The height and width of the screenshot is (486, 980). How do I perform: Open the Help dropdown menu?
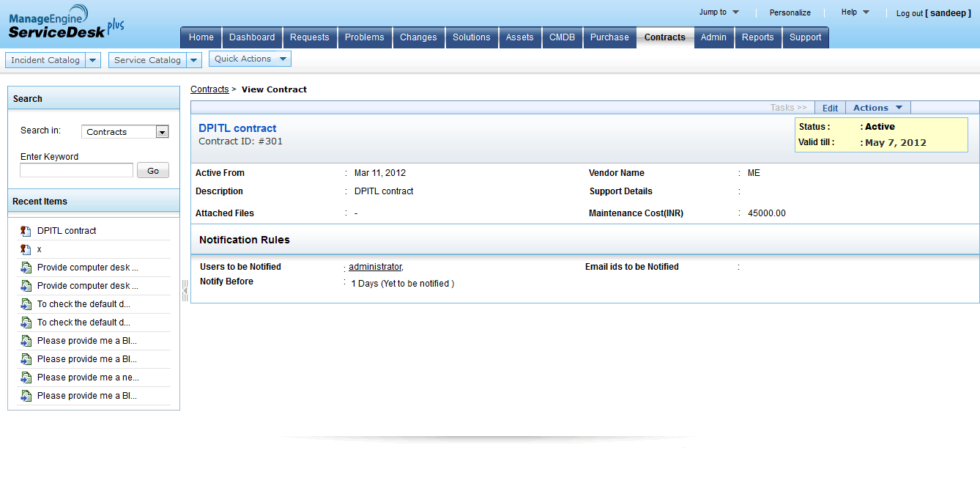(x=855, y=12)
